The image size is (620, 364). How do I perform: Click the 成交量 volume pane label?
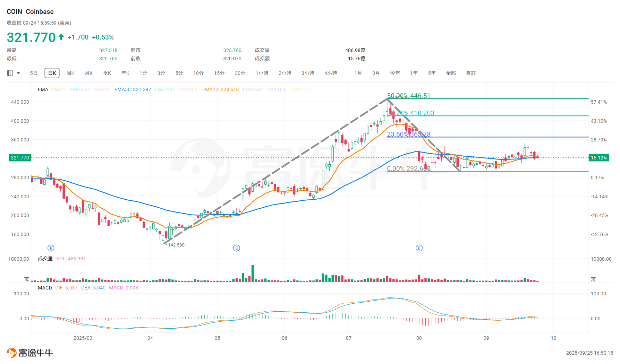(45, 259)
